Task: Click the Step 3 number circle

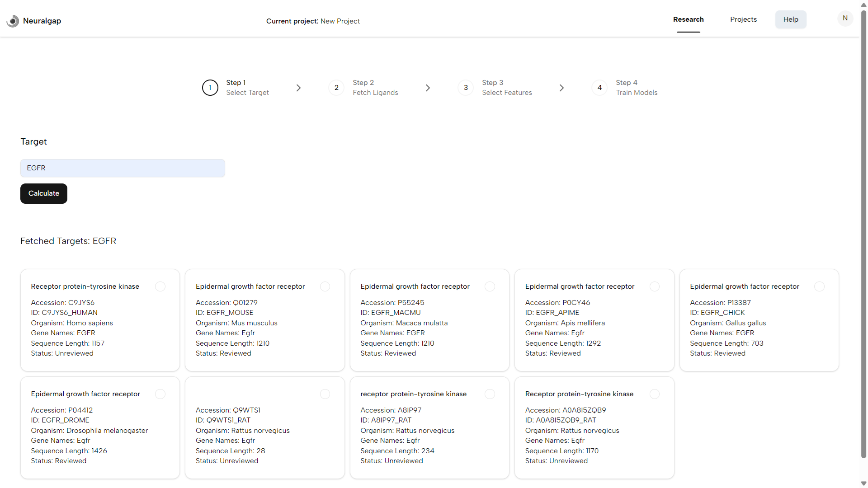Action: coord(466,88)
